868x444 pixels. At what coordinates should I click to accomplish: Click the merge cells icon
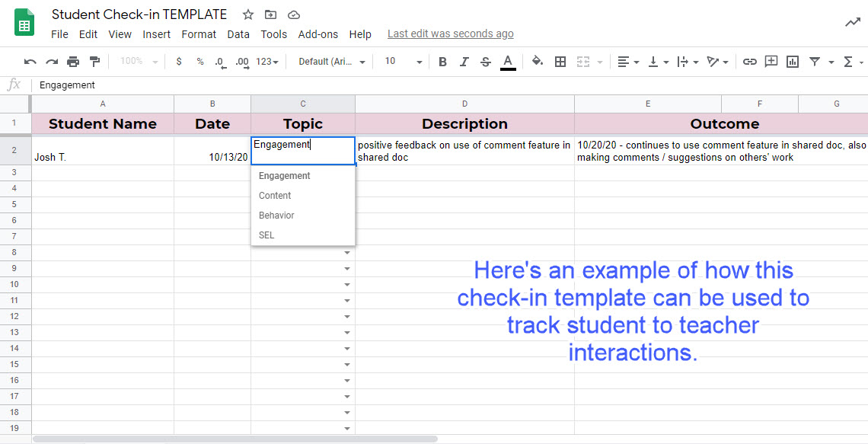click(x=583, y=62)
